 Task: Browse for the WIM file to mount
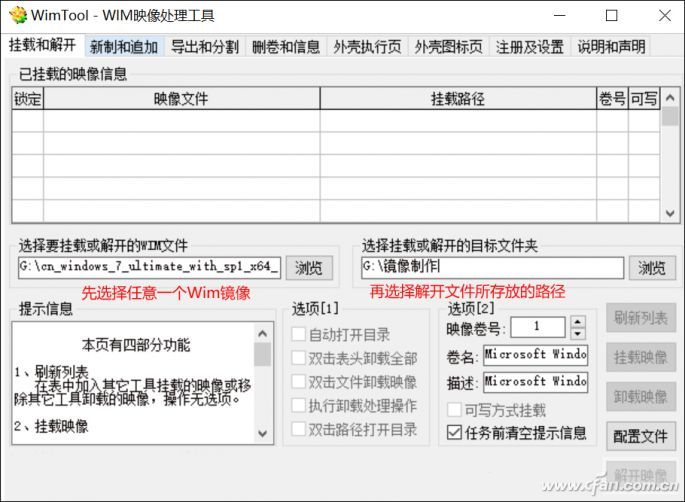(x=309, y=267)
